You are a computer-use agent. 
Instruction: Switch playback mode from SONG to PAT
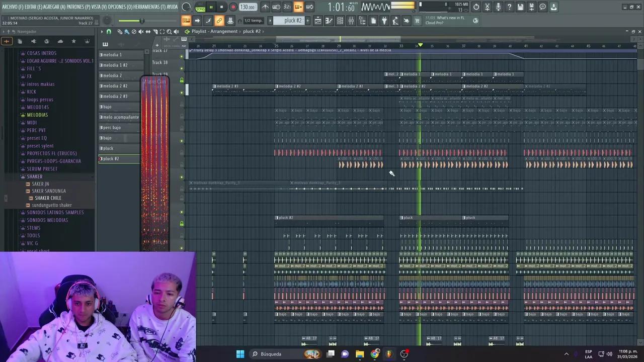(200, 7)
